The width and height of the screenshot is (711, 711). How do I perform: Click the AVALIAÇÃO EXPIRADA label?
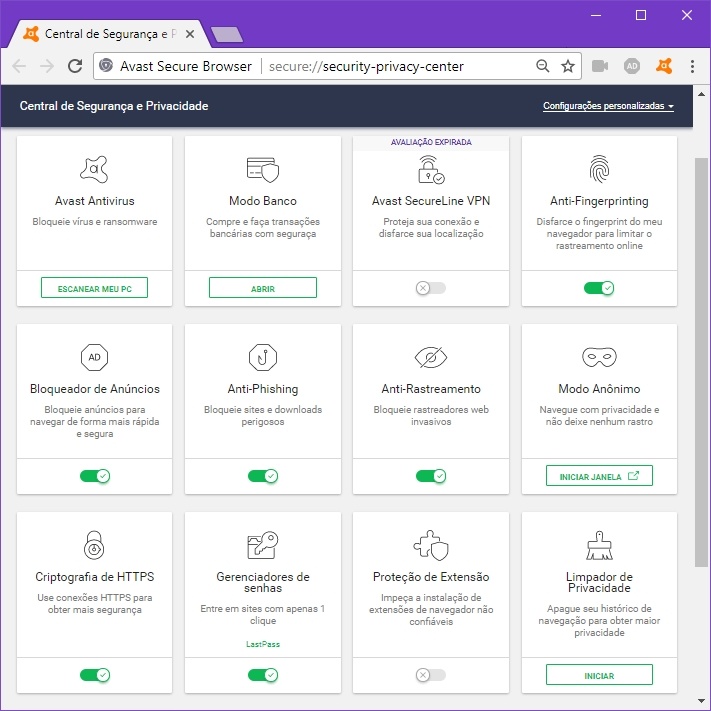[431, 142]
